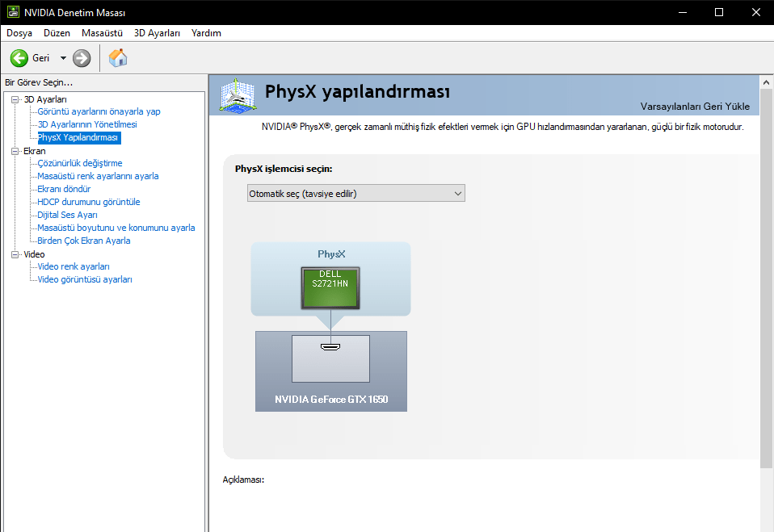Click the grey forward arrow icon
The width and height of the screenshot is (774, 532).
coord(82,58)
